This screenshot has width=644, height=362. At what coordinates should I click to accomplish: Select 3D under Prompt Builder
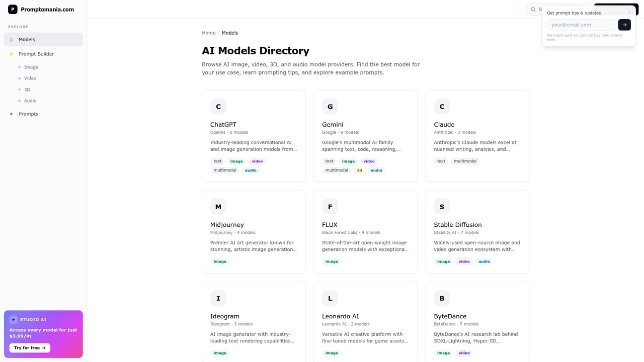pos(27,89)
